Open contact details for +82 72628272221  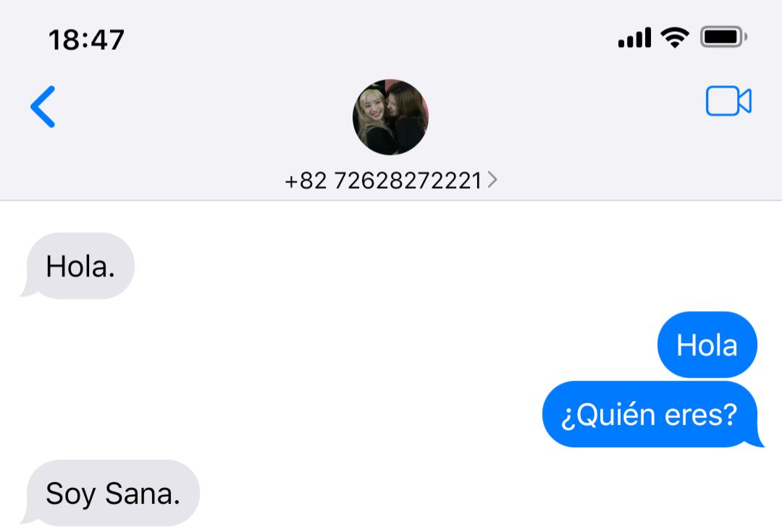coord(390,180)
